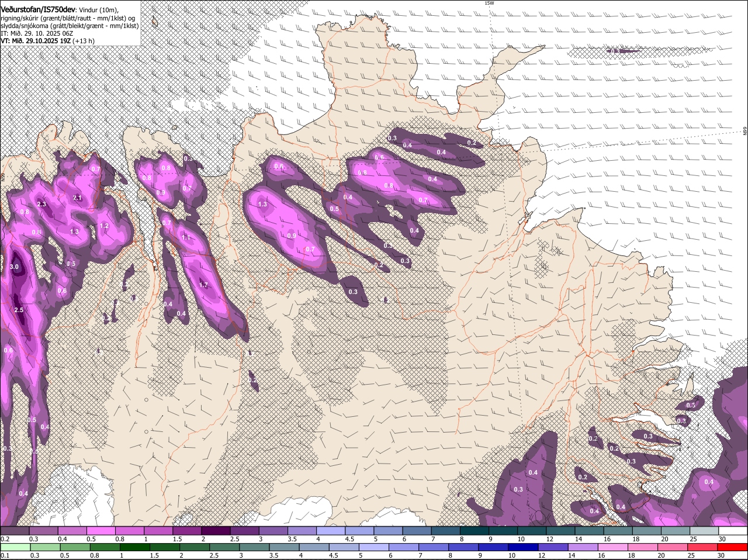748x560 pixels.
Task: Click the IT: Mið. 29. 10. 2025 06Z line
Action: (x=37, y=33)
